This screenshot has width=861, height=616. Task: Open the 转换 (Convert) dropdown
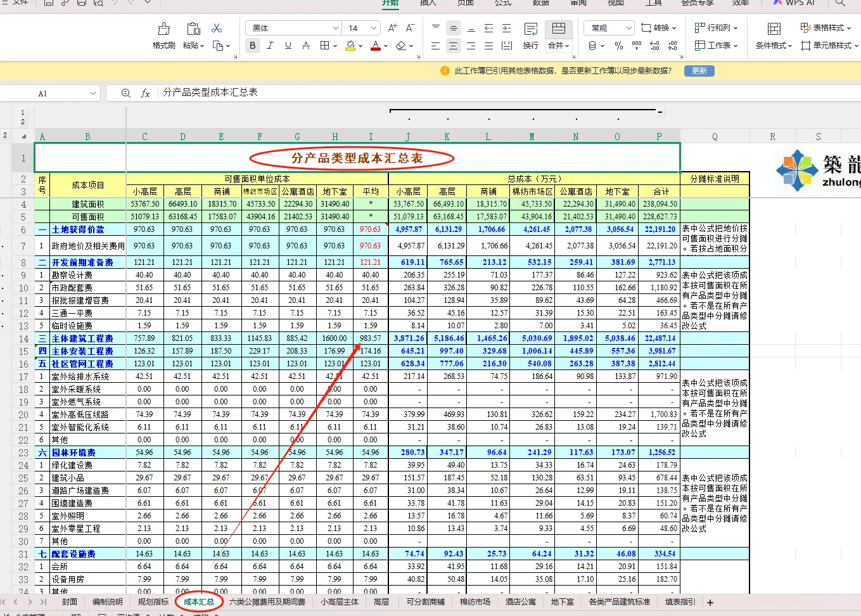(658, 28)
